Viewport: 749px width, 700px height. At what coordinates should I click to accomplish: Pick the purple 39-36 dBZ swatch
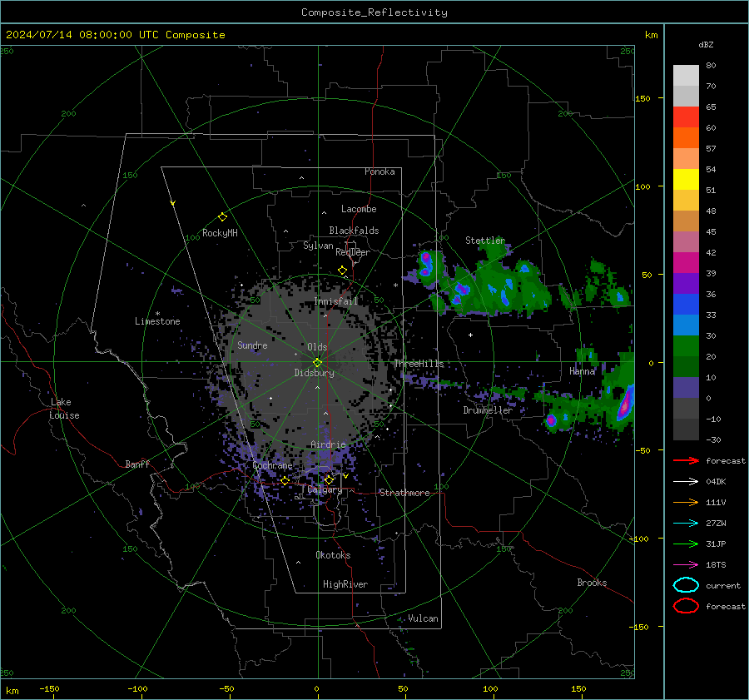point(686,284)
